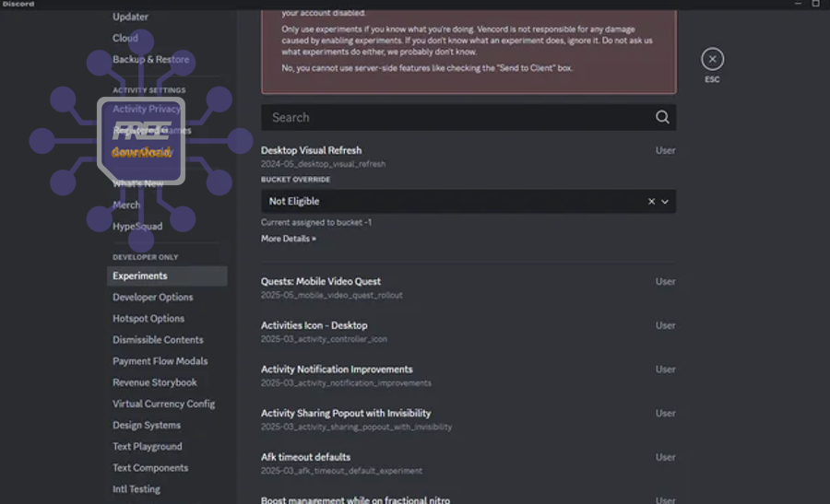830x504 pixels.
Task: Expand Activities Icon - Desktop experiment
Action: point(314,325)
